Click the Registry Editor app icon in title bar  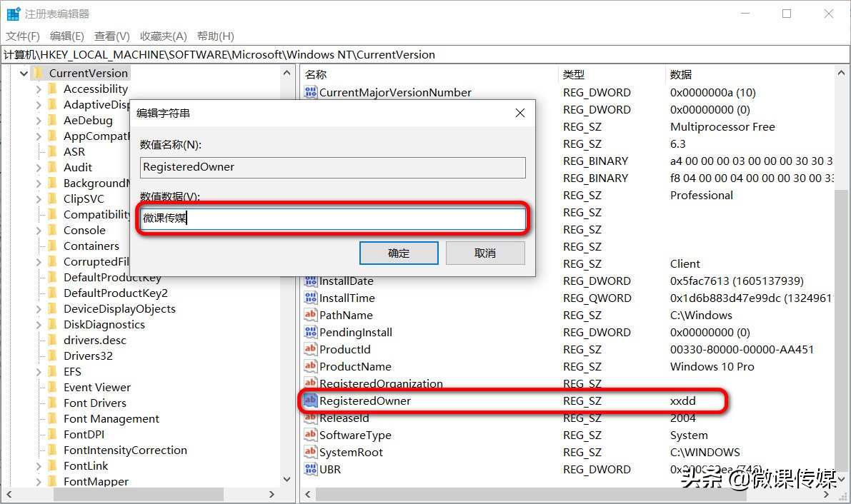click(x=13, y=14)
